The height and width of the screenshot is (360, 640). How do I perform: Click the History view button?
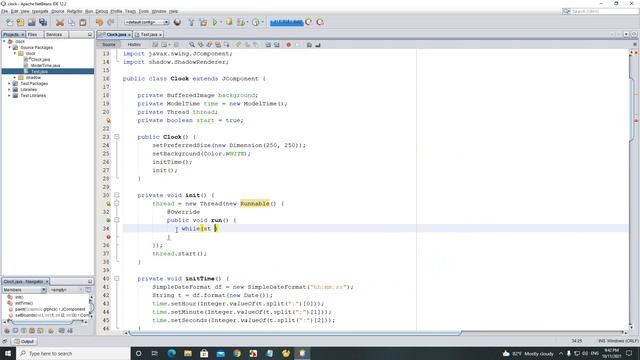click(x=134, y=44)
